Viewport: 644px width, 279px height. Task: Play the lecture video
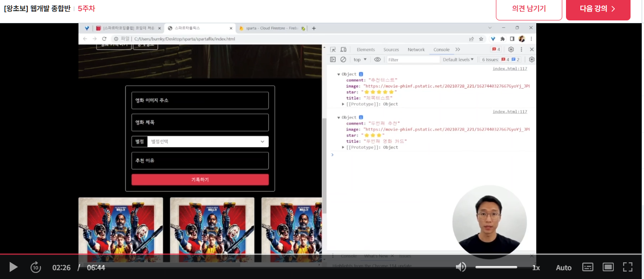coord(13,267)
